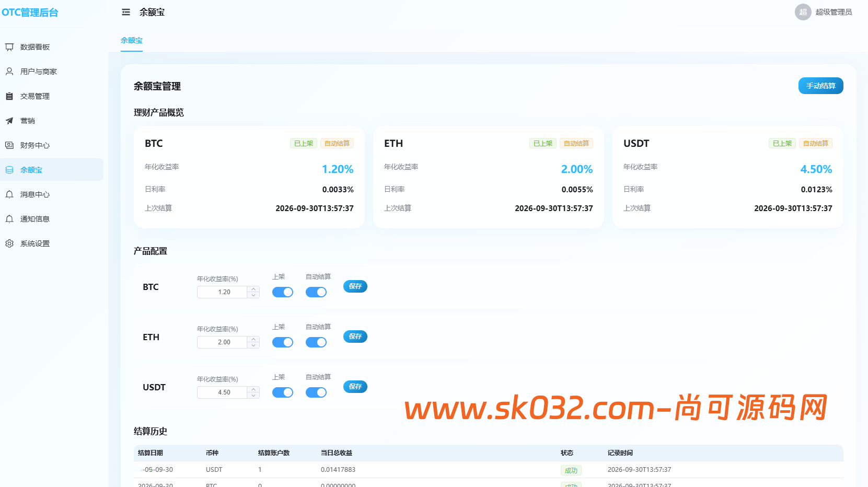Click the 手动结算 button
This screenshot has width=868, height=487.
820,86
